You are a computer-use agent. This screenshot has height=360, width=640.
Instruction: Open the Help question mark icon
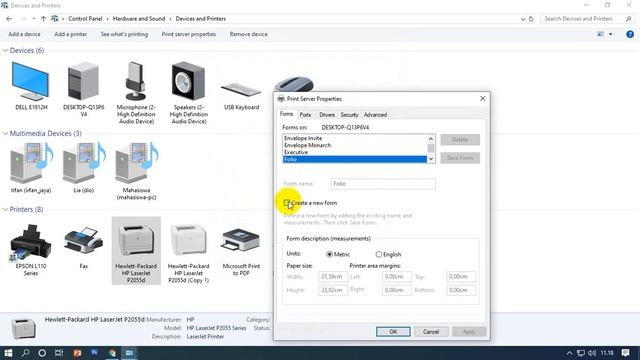630,34
